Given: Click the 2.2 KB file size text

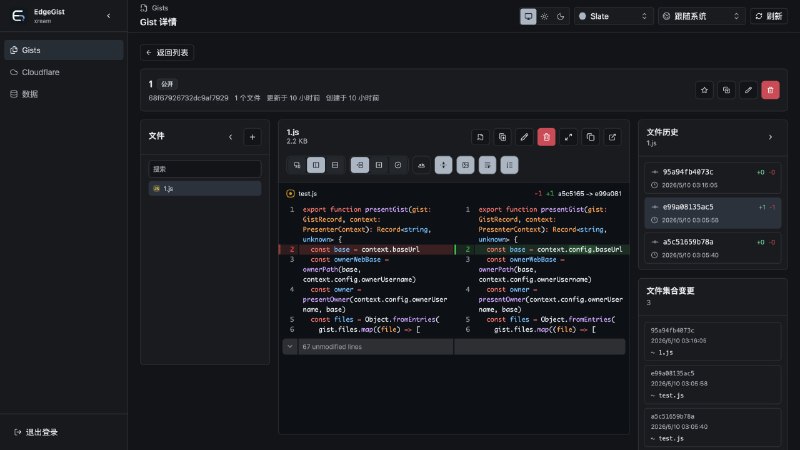Looking at the screenshot, I should (297, 141).
